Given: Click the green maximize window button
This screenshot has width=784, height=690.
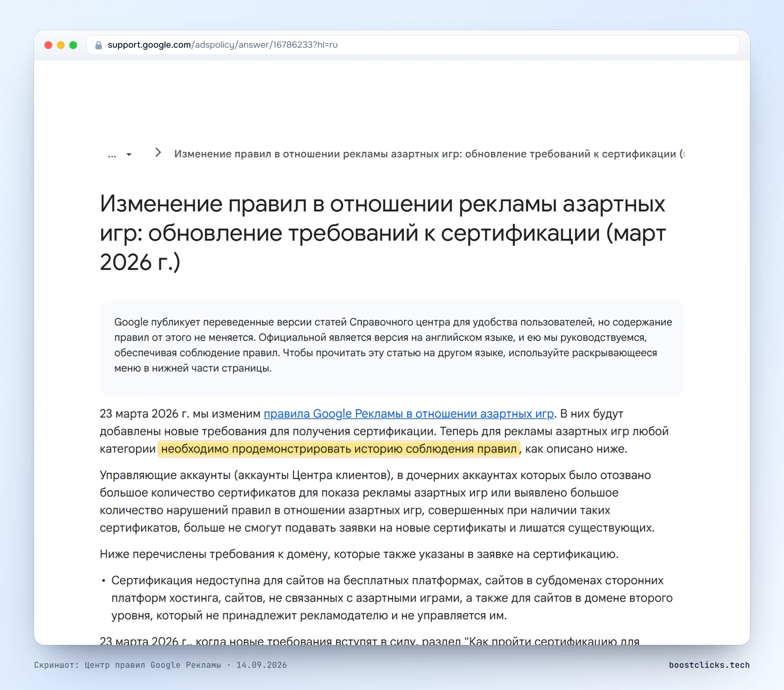Looking at the screenshot, I should coord(73,45).
